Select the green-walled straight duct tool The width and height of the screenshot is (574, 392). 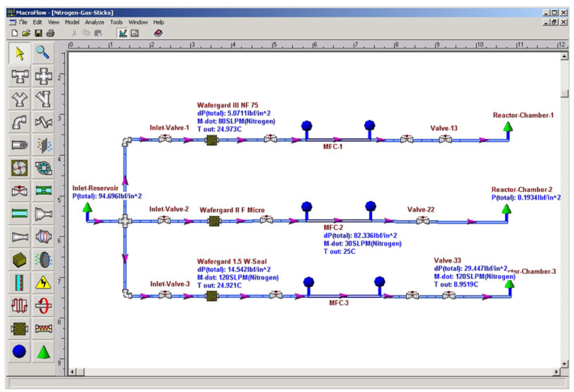point(20,214)
